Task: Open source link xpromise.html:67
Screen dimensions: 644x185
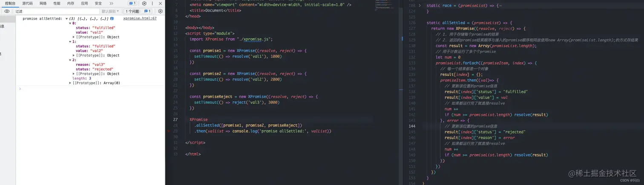Action: pos(140,19)
